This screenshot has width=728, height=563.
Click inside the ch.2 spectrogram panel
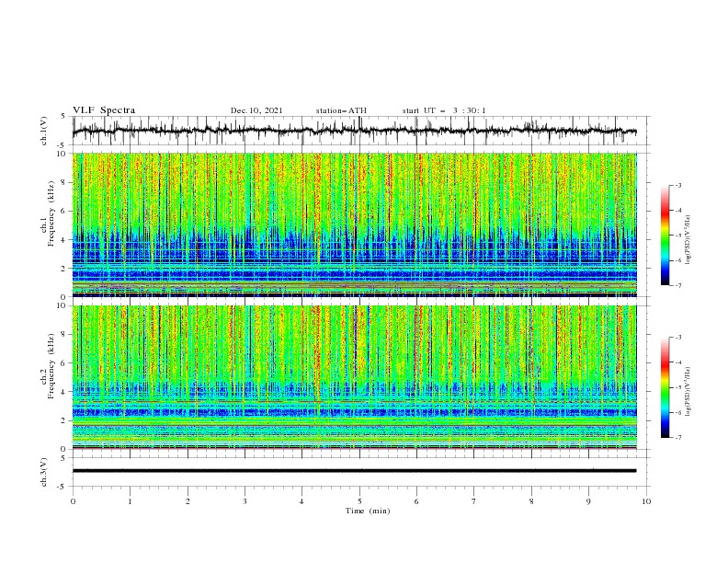pos(354,377)
